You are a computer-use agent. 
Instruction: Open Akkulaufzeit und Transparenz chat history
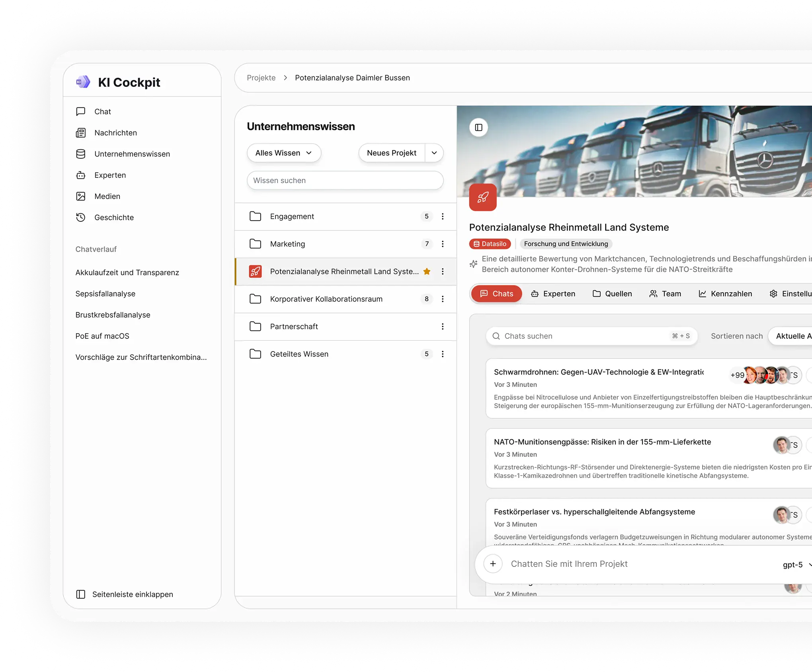(x=127, y=272)
